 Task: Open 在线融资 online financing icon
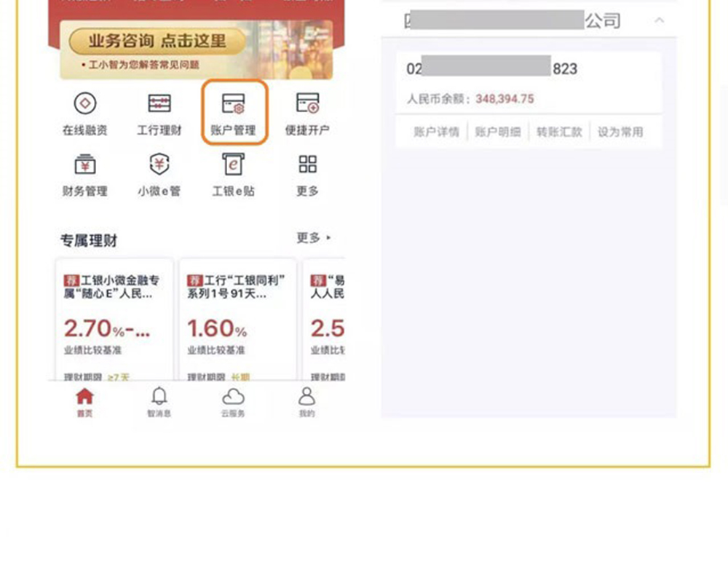[x=85, y=114]
